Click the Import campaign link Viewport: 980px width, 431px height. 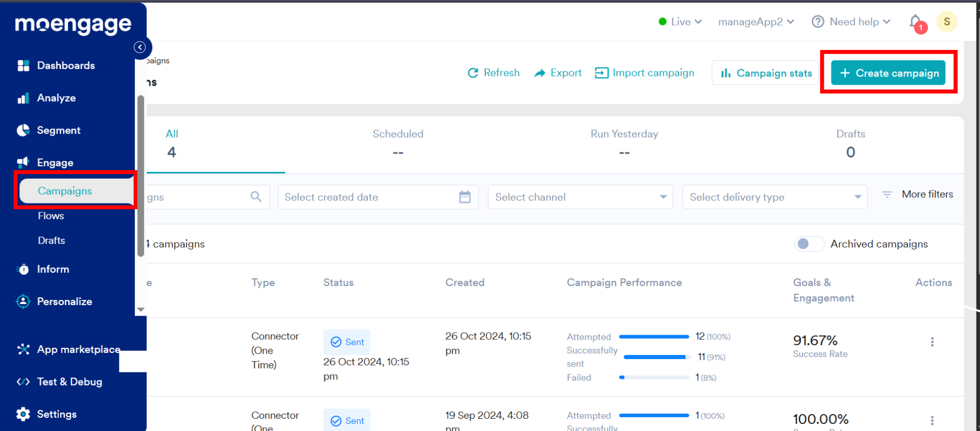tap(645, 73)
